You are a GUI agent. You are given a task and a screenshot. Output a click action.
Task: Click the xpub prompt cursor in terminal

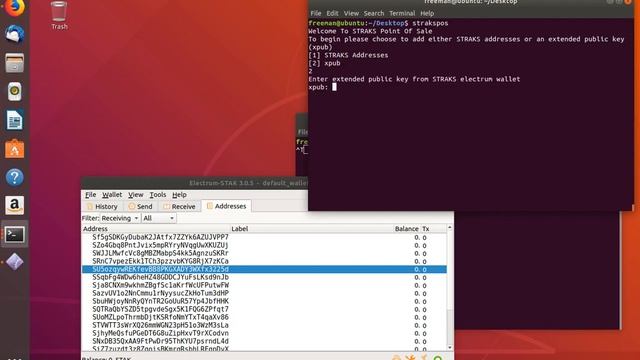tap(334, 87)
